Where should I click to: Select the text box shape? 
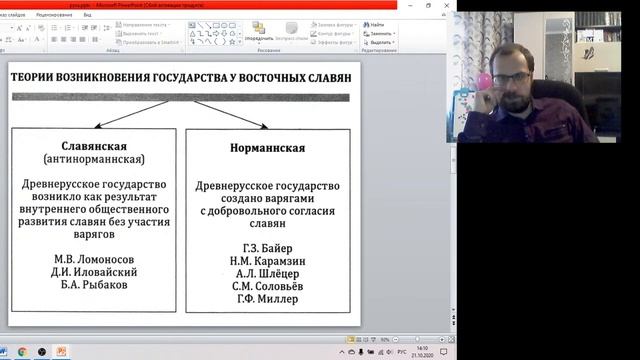click(x=192, y=25)
